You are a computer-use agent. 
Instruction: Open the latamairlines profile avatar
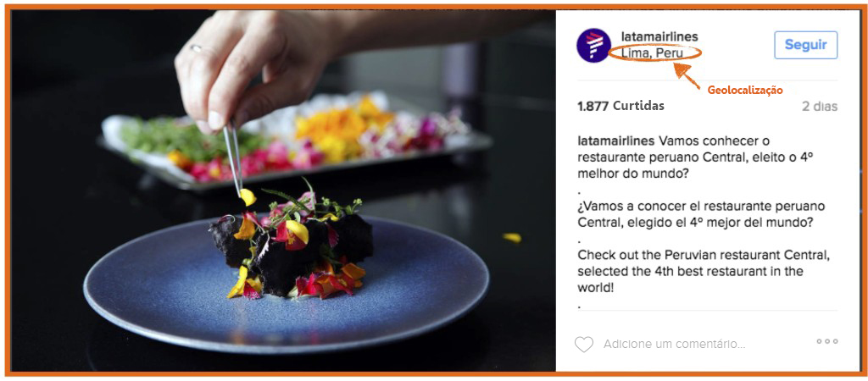pyautogui.click(x=593, y=46)
